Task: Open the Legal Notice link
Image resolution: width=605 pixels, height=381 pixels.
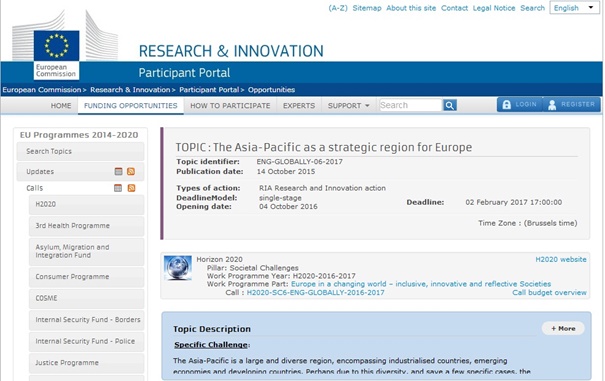Action: point(494,8)
